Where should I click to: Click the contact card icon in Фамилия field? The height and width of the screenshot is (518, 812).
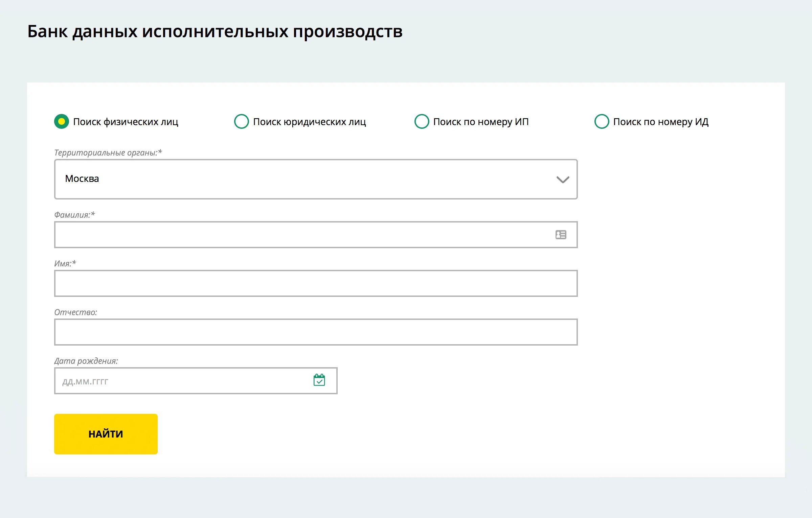(561, 235)
